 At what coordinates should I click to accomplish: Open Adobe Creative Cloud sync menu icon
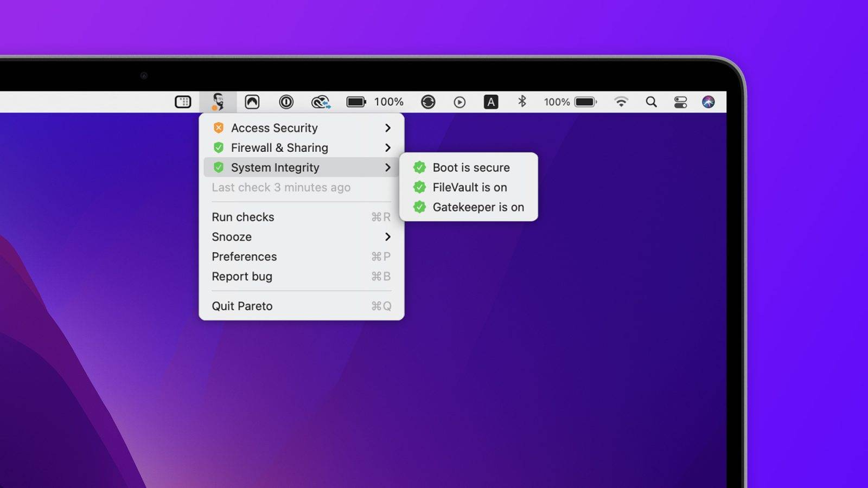320,102
